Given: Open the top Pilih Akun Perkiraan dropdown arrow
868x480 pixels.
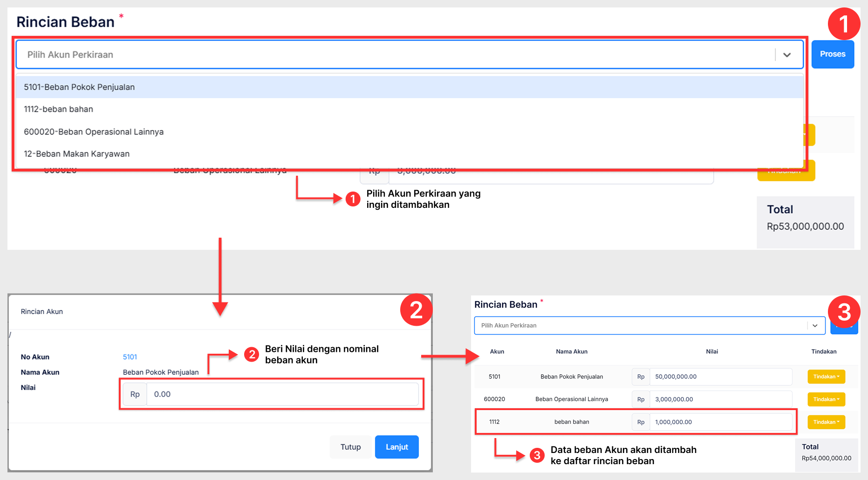Looking at the screenshot, I should 787,55.
